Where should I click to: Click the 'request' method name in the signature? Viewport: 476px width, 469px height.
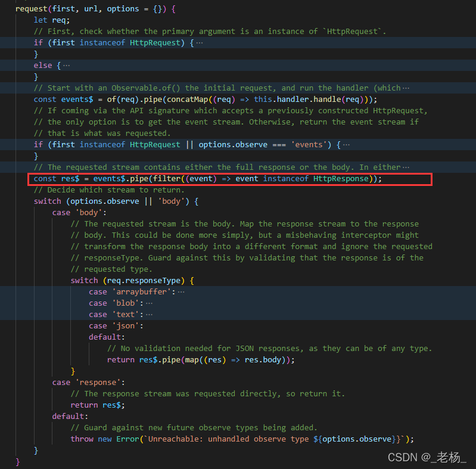[x=32, y=9]
